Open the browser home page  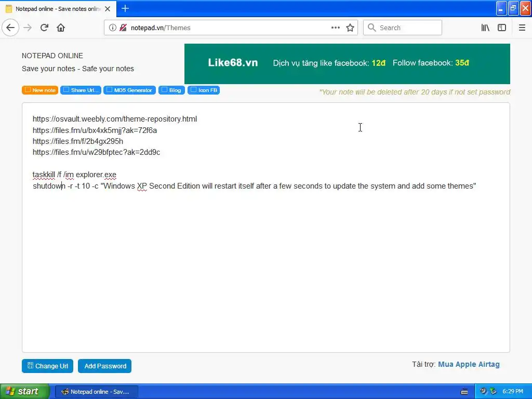[61, 28]
